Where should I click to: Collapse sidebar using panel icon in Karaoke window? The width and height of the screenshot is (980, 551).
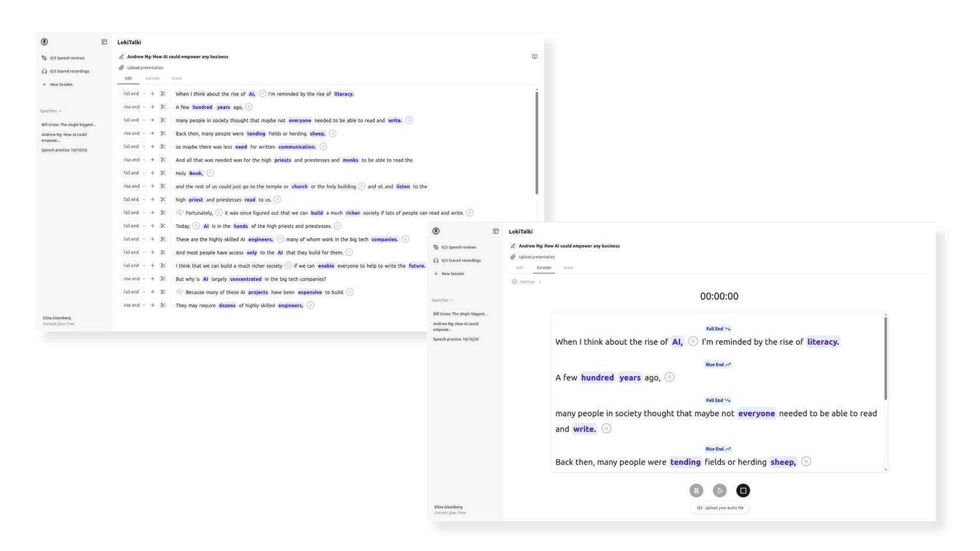pyautogui.click(x=496, y=231)
